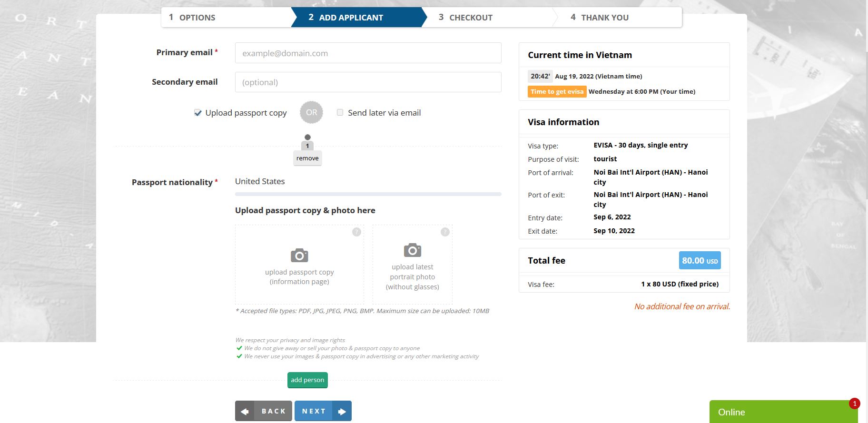Image resolution: width=868 pixels, height=423 pixels.
Task: Uncheck the Upload passport copy checkbox
Action: pyautogui.click(x=198, y=113)
